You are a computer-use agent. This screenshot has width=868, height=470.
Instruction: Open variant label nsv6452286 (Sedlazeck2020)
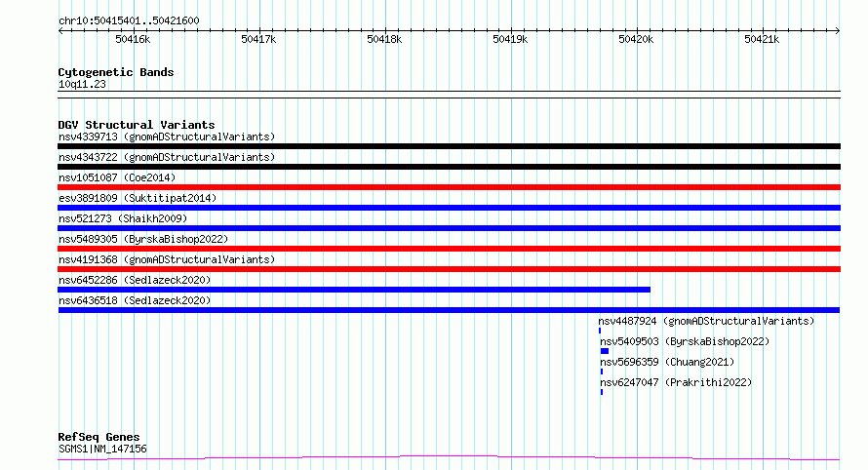click(x=135, y=280)
